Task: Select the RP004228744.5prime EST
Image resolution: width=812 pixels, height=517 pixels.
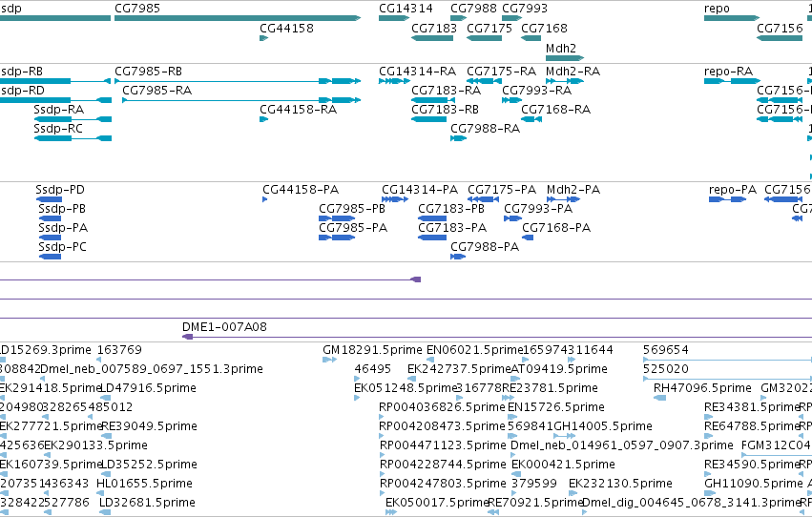Action: 383,474
